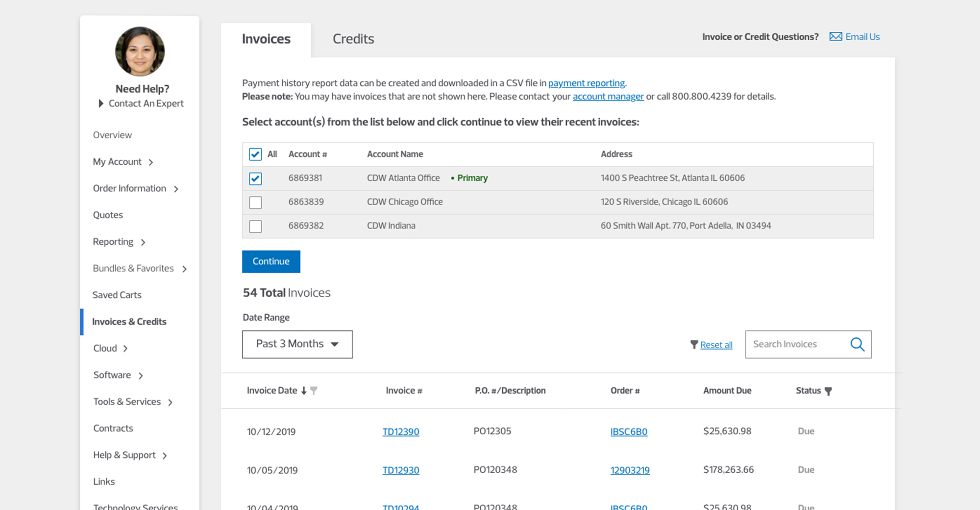The width and height of the screenshot is (980, 510).
Task: Expand the Software chevron
Action: [x=141, y=376]
